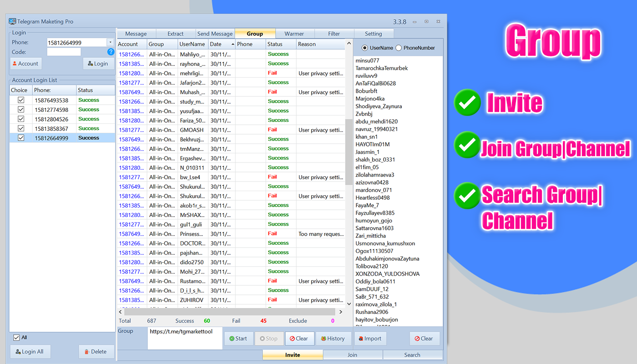Select the UserName radio button
The width and height of the screenshot is (637, 364).
(364, 48)
